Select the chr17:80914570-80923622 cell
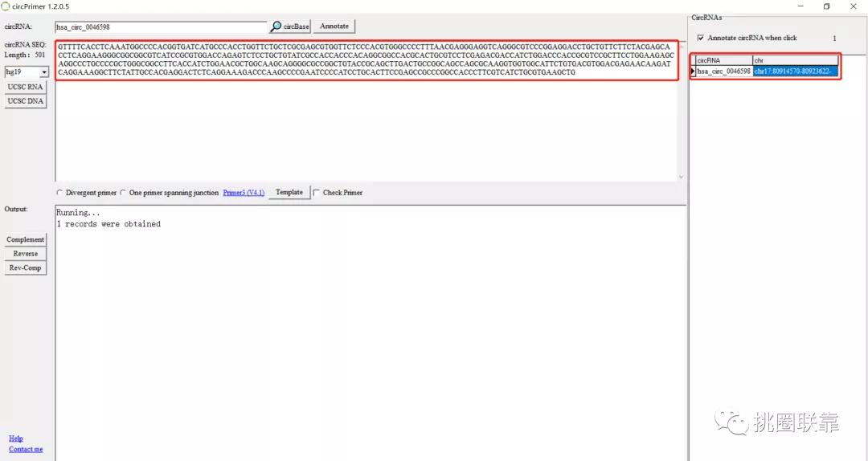This screenshot has height=461, width=868. (x=795, y=71)
